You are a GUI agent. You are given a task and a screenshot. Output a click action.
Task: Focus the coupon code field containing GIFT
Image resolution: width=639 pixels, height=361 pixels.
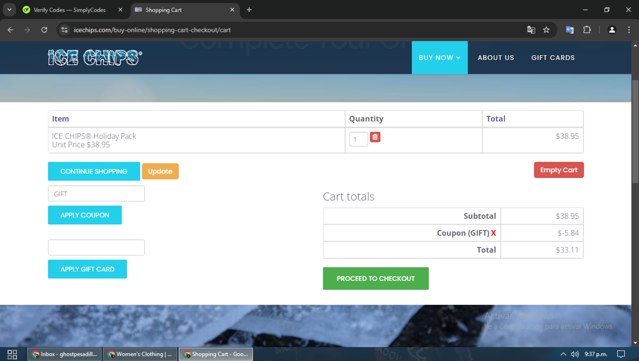pos(96,194)
